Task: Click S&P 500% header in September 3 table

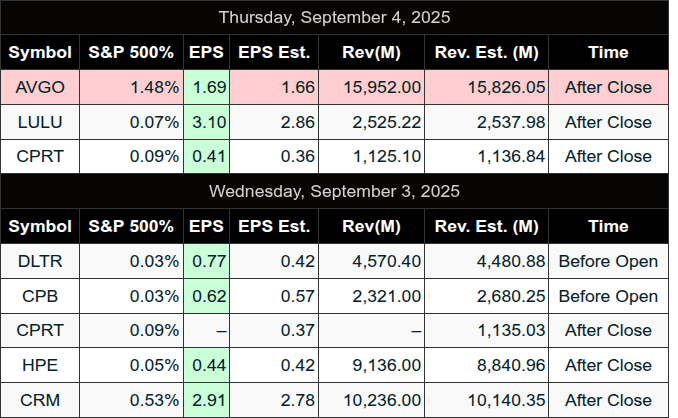Action: tap(131, 227)
